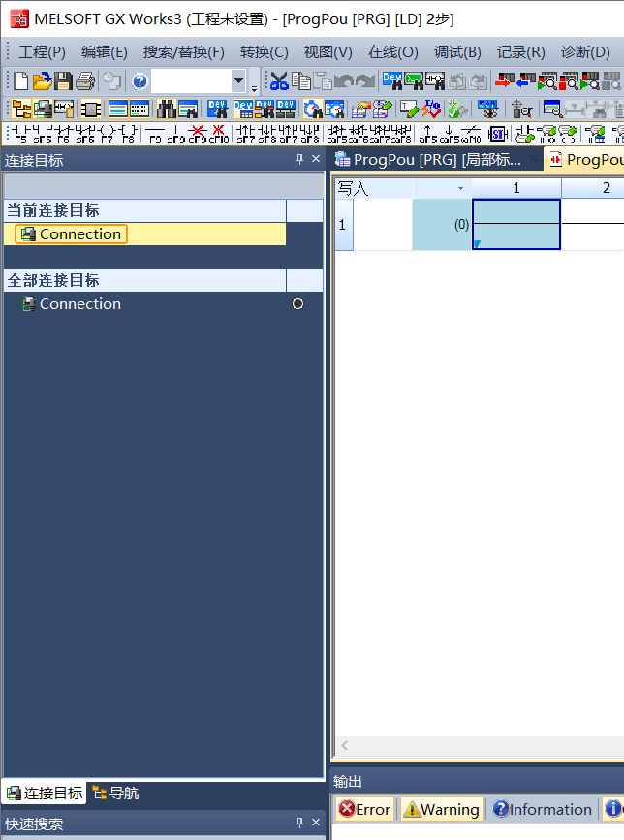This screenshot has width=624, height=840.
Task: Toggle the navigation tree window icon
Action: click(22, 109)
